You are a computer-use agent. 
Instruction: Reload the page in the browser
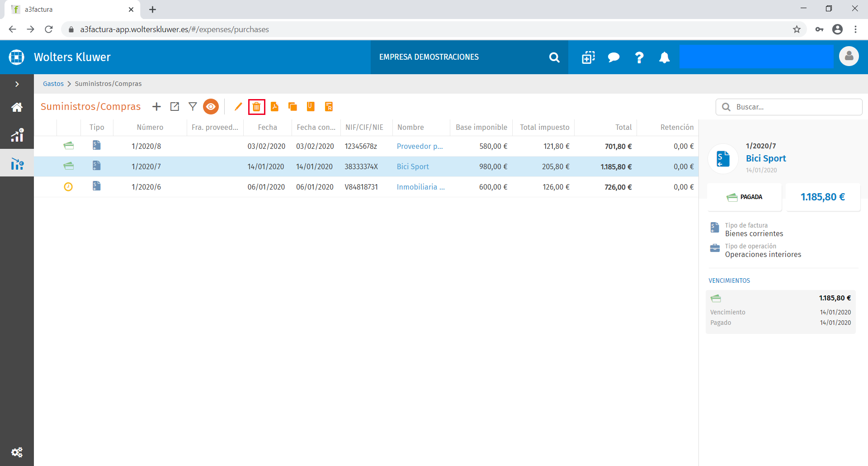[x=49, y=29]
